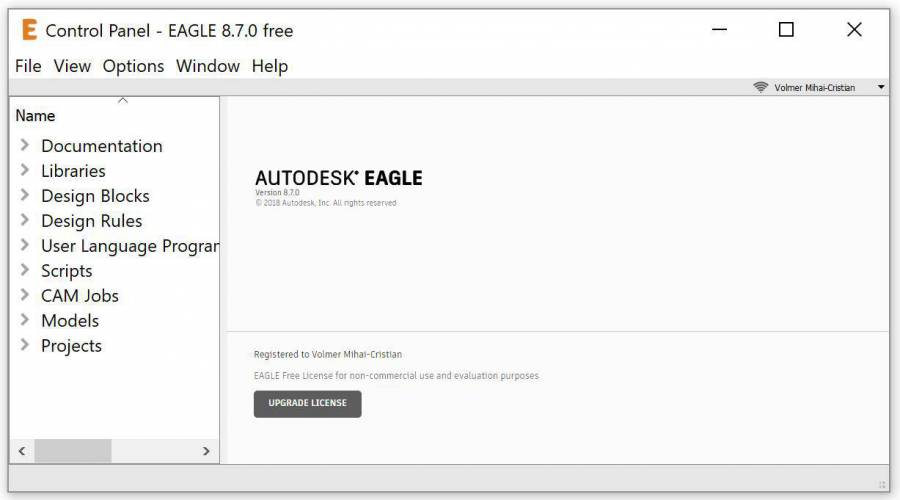Expand the Projects tree node
The height and width of the screenshot is (500, 900).
click(25, 345)
